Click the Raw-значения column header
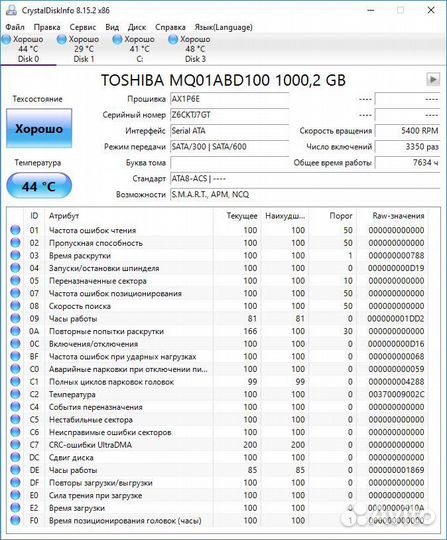 tap(393, 216)
